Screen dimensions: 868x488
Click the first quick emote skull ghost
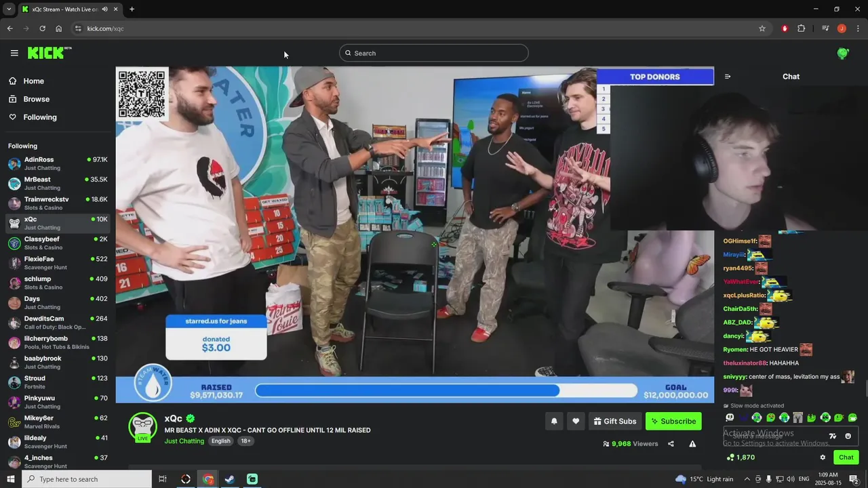[730, 418]
